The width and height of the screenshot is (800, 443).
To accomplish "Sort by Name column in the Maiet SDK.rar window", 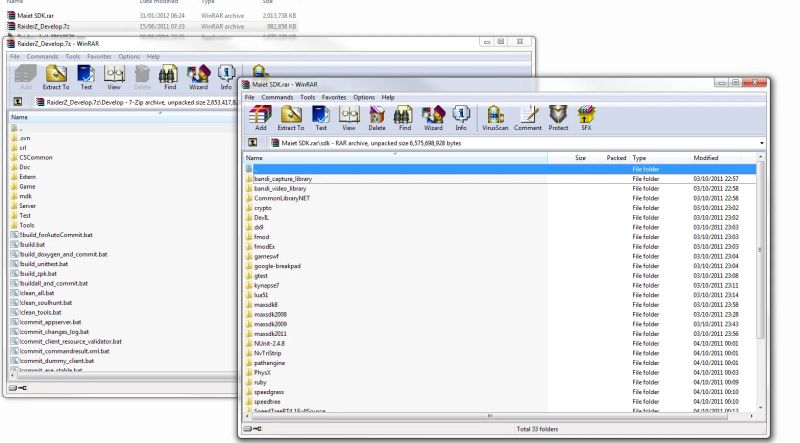I will pos(395,158).
